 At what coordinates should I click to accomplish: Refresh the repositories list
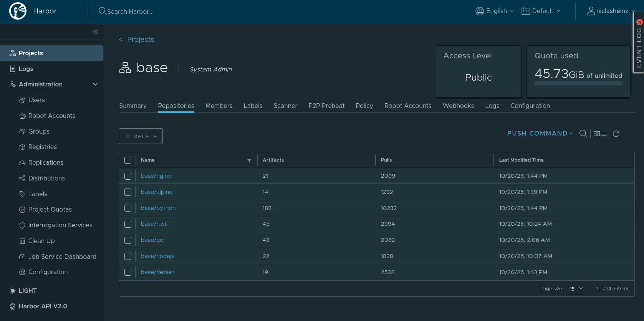click(616, 134)
